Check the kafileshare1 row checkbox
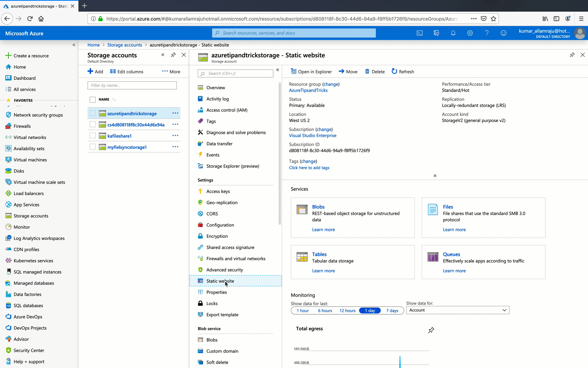Image resolution: width=588 pixels, height=368 pixels. [92, 136]
